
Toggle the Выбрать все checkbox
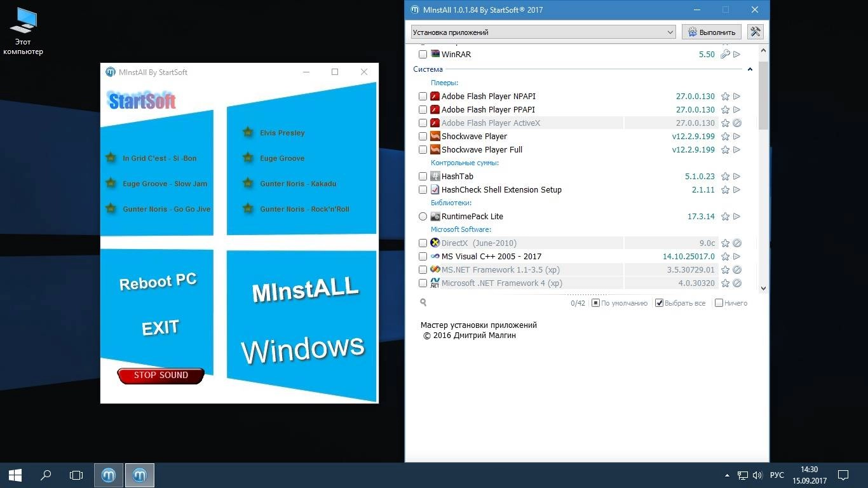tap(660, 303)
